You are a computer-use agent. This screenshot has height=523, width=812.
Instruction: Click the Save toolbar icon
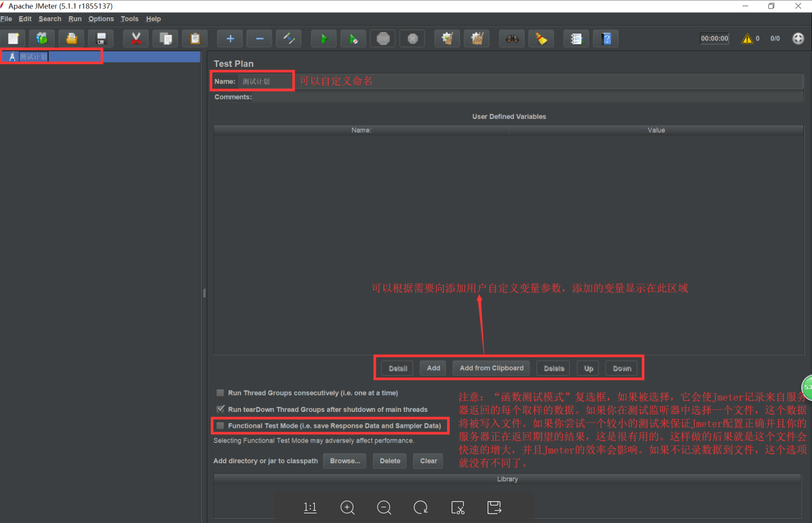[101, 38]
